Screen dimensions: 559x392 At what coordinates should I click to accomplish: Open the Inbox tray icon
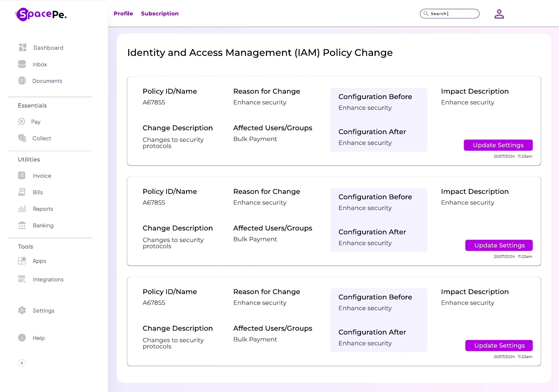(x=22, y=64)
